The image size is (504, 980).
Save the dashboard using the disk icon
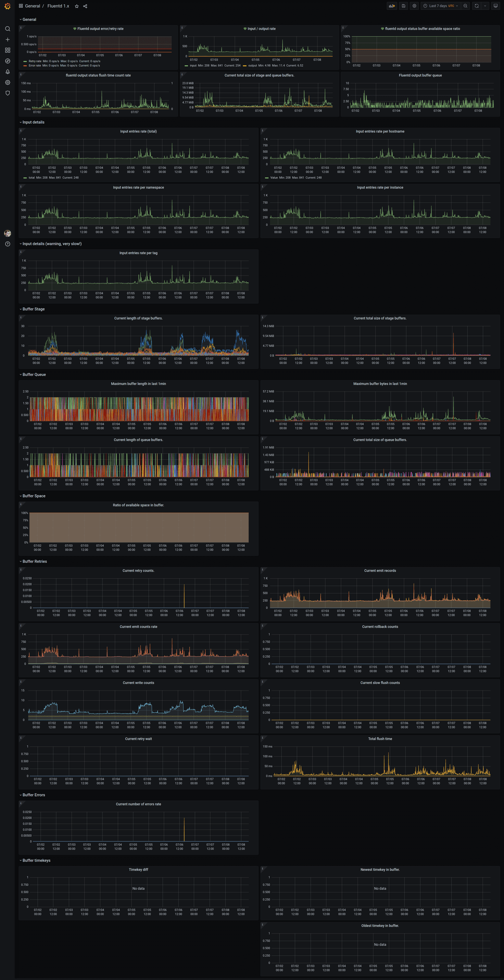tap(404, 6)
